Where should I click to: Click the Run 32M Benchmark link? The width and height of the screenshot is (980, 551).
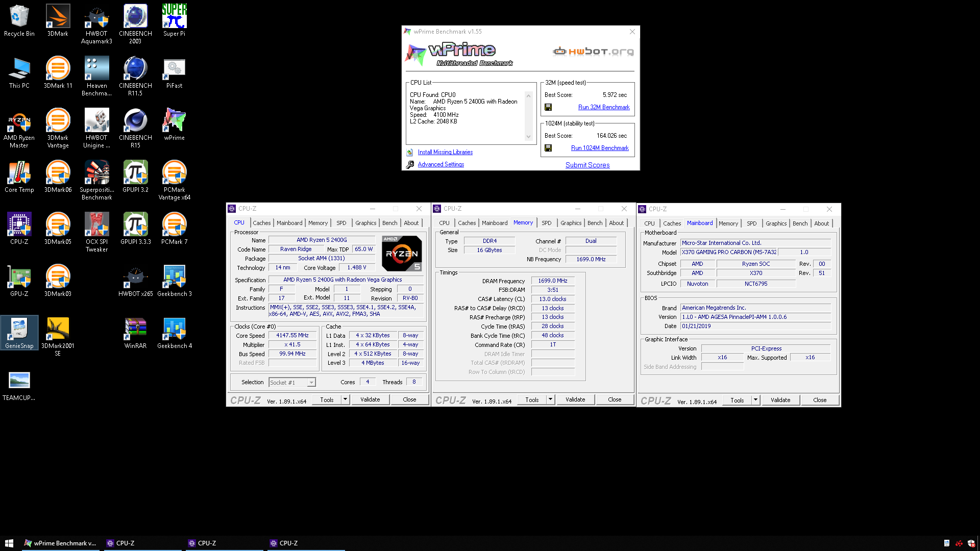point(604,107)
